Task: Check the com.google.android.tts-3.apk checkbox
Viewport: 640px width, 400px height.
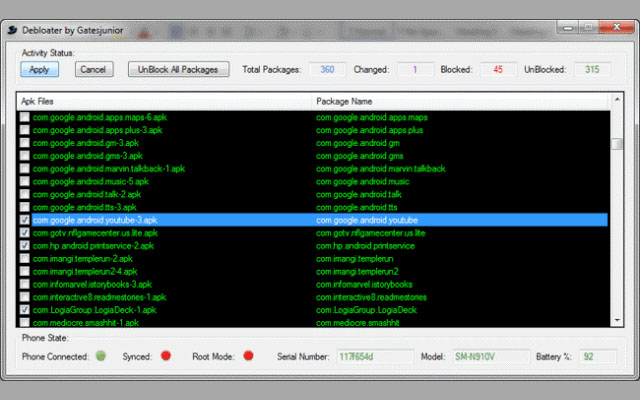Action: 24,207
